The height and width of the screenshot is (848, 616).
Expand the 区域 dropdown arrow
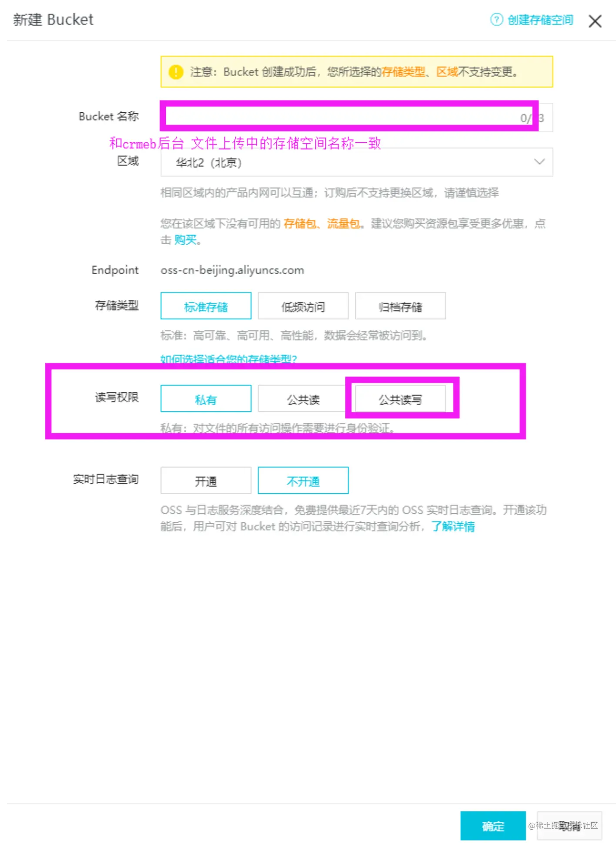point(539,162)
